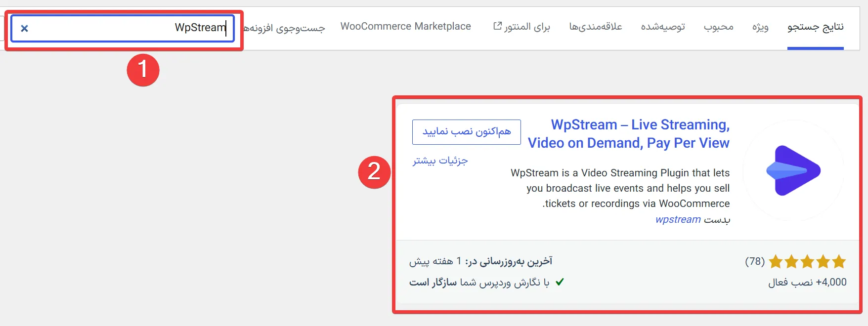Switch to the محبوب tab
The height and width of the screenshot is (326, 868).
coord(719,27)
